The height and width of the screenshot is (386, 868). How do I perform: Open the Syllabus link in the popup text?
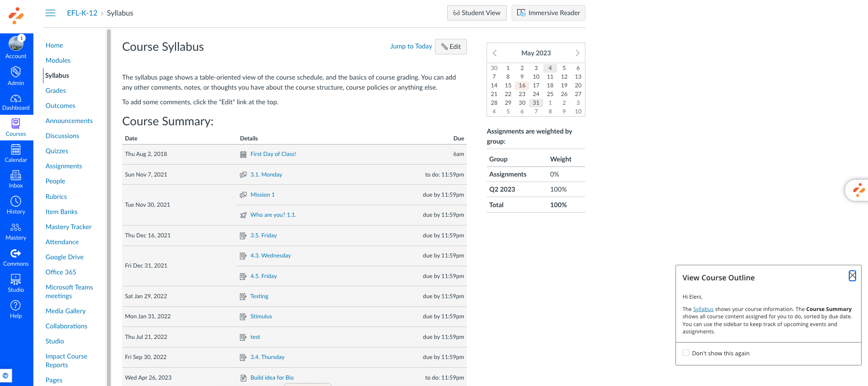[x=703, y=309]
